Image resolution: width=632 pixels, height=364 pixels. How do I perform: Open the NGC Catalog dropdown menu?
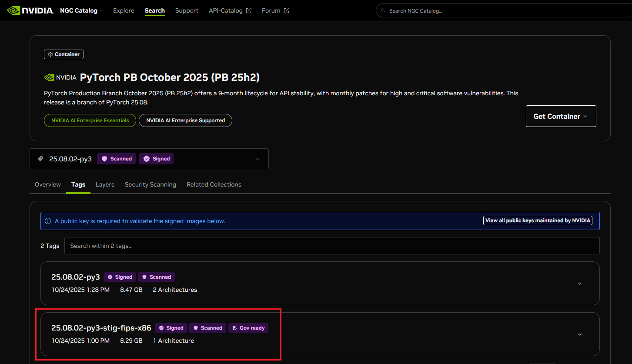pyautogui.click(x=82, y=10)
